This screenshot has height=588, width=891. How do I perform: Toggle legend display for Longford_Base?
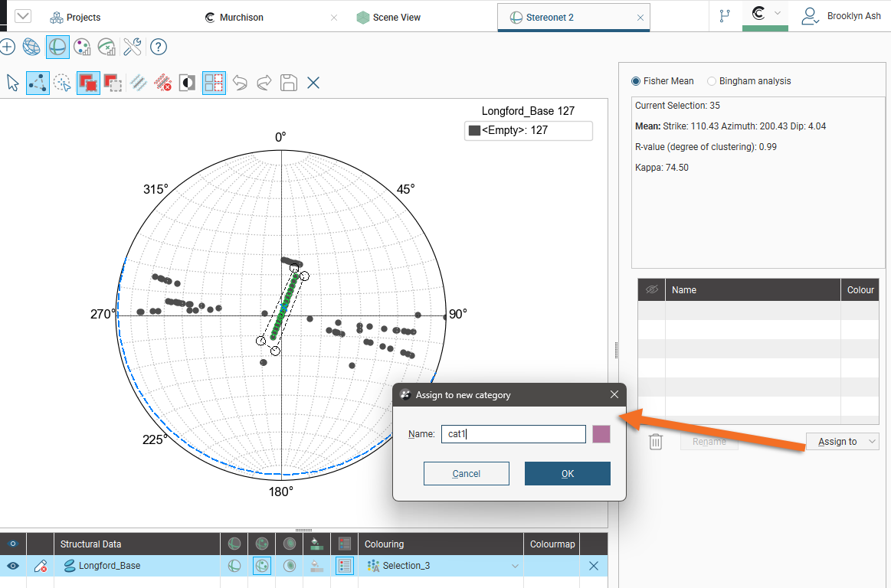[344, 566]
